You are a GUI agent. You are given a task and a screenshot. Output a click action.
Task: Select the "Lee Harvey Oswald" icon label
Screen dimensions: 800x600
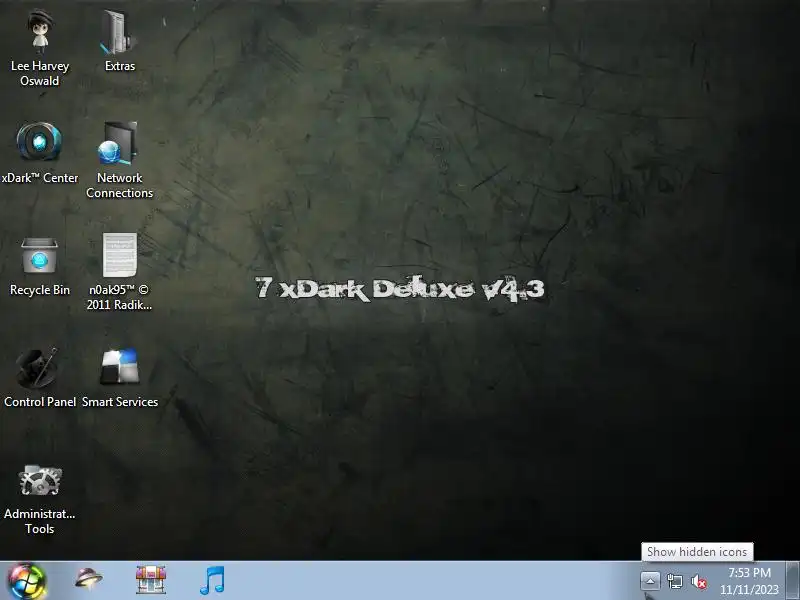[40, 73]
